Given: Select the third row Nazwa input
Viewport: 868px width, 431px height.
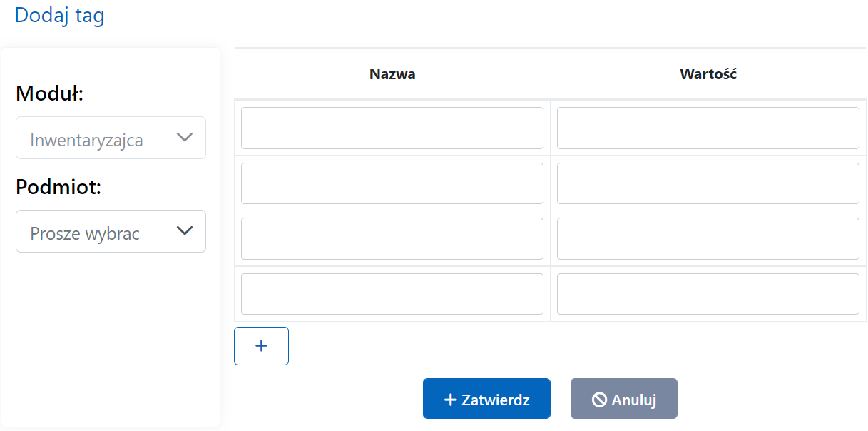Looking at the screenshot, I should pos(392,238).
